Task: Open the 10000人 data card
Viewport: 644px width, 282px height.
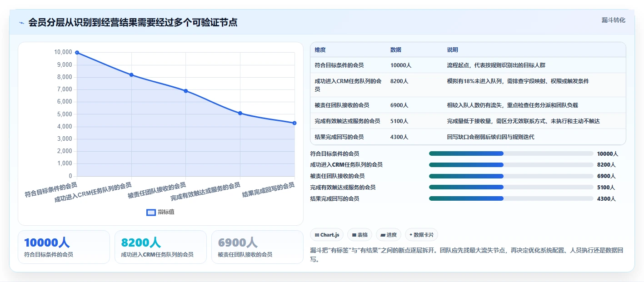Action: click(64, 247)
